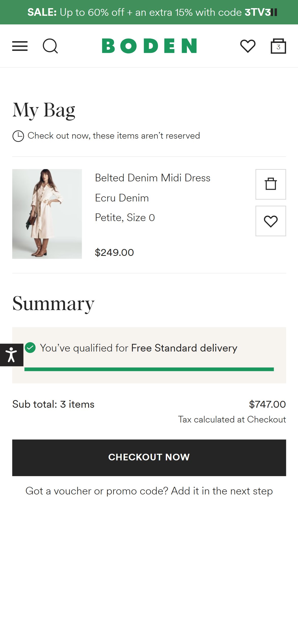Open wishlist heart icon in header

point(248,46)
